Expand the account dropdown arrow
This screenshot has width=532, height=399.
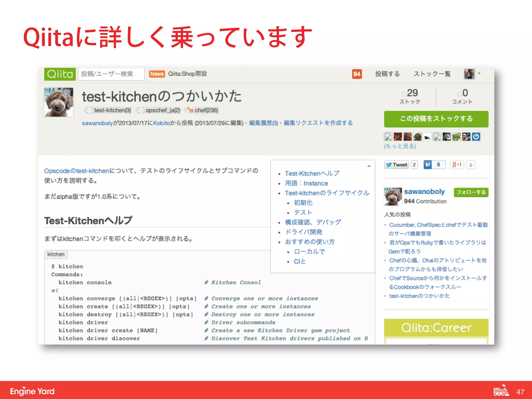coord(479,74)
